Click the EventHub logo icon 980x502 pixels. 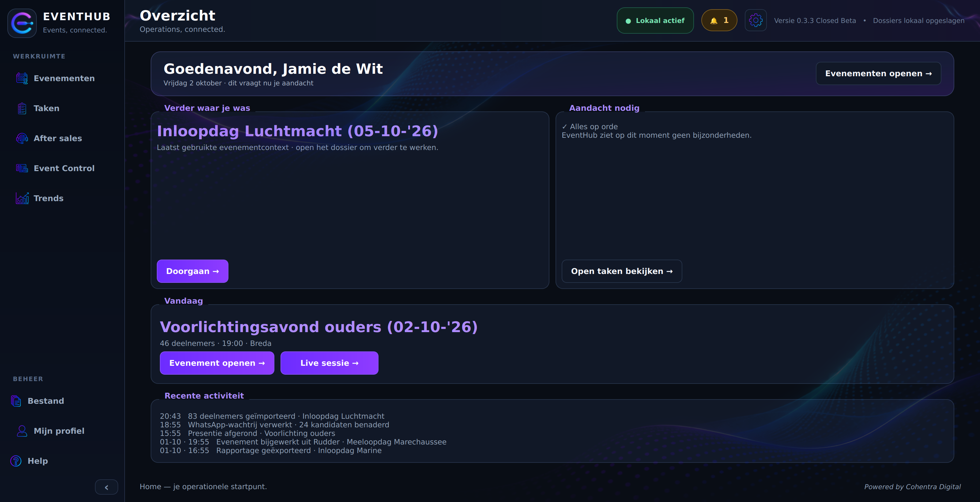(22, 23)
